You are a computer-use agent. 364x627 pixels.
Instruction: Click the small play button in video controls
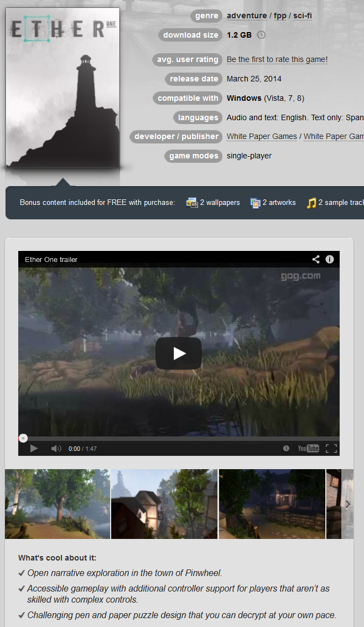(34, 449)
